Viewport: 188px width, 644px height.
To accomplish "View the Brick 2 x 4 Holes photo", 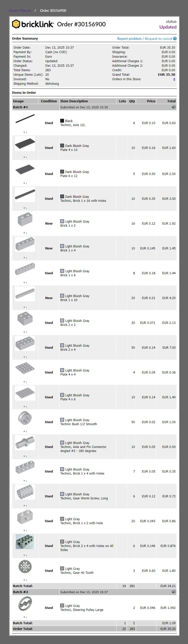I will [25, 542].
